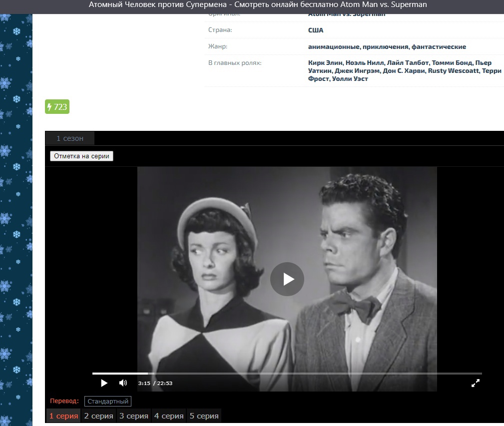The width and height of the screenshot is (504, 426).
Task: Switch to 5 серия episode
Action: pos(204,416)
